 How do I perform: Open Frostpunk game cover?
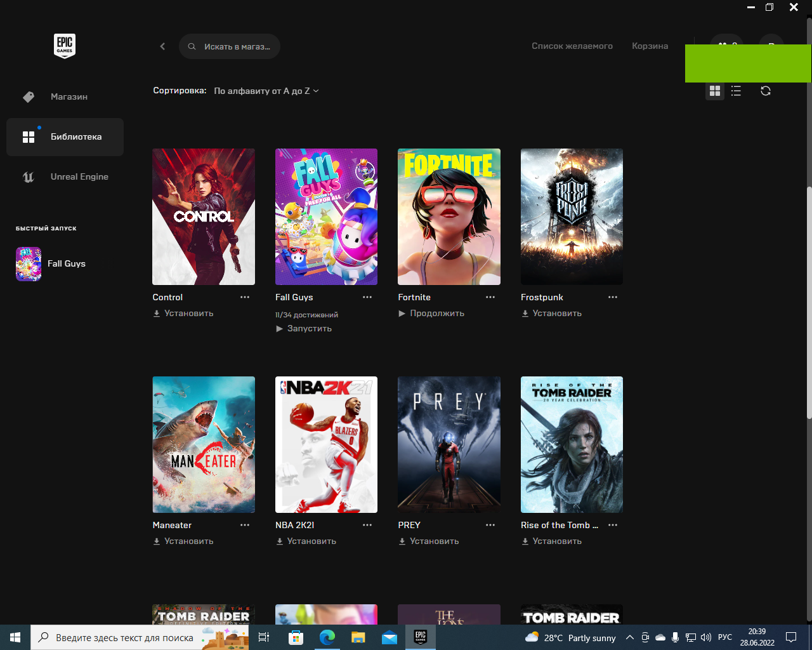tap(572, 216)
